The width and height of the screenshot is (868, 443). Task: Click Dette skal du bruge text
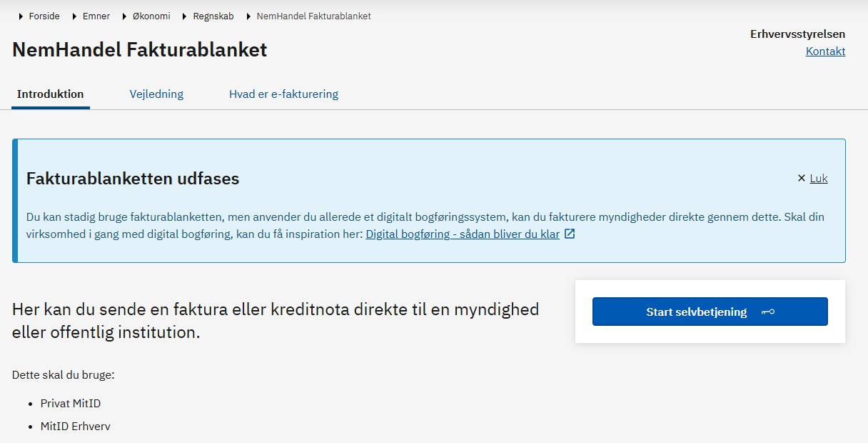coord(64,374)
